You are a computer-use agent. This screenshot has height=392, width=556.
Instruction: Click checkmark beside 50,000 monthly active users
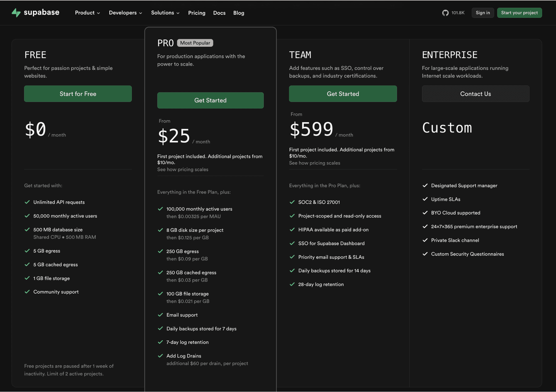[27, 216]
